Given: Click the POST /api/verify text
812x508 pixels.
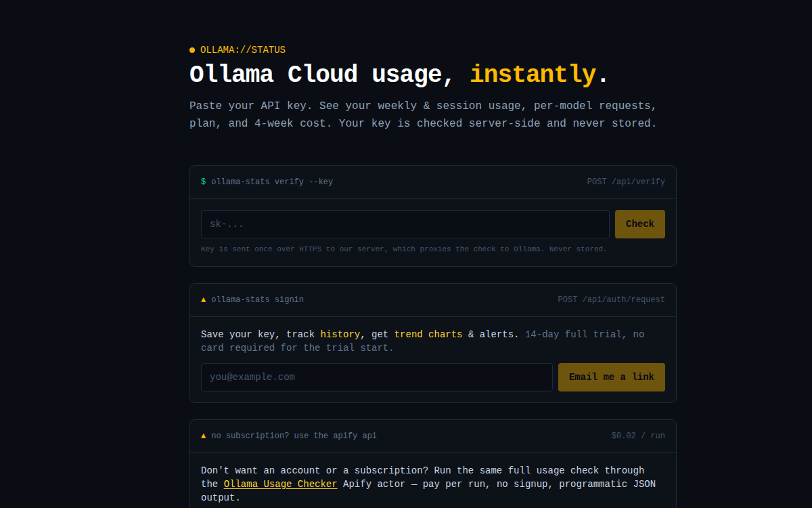Looking at the screenshot, I should point(626,182).
